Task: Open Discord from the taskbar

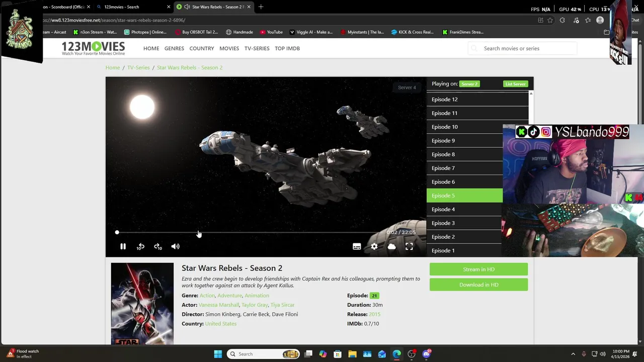Action: click(x=427, y=354)
